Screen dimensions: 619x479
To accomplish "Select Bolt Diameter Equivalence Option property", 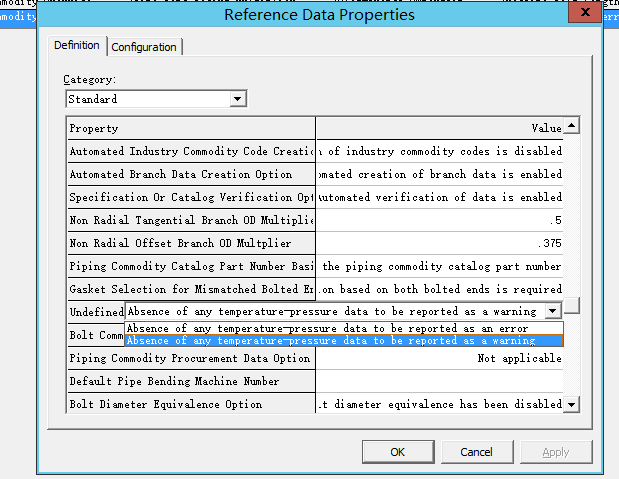I will tap(191, 404).
